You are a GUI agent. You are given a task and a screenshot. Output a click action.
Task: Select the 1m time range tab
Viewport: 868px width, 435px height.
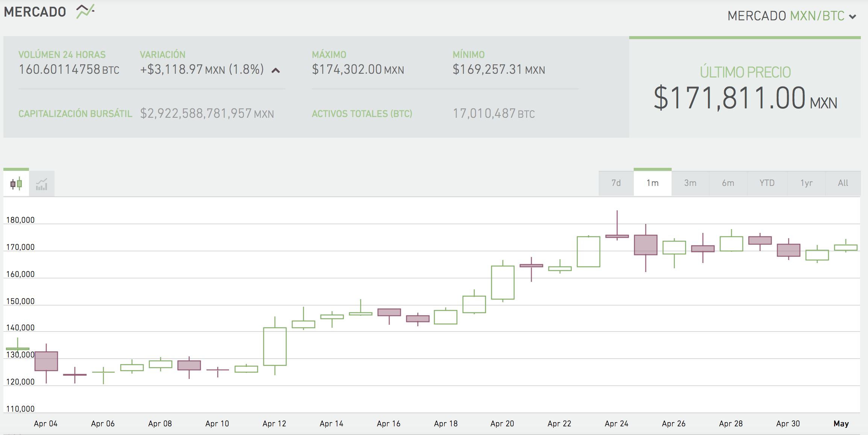coord(653,183)
